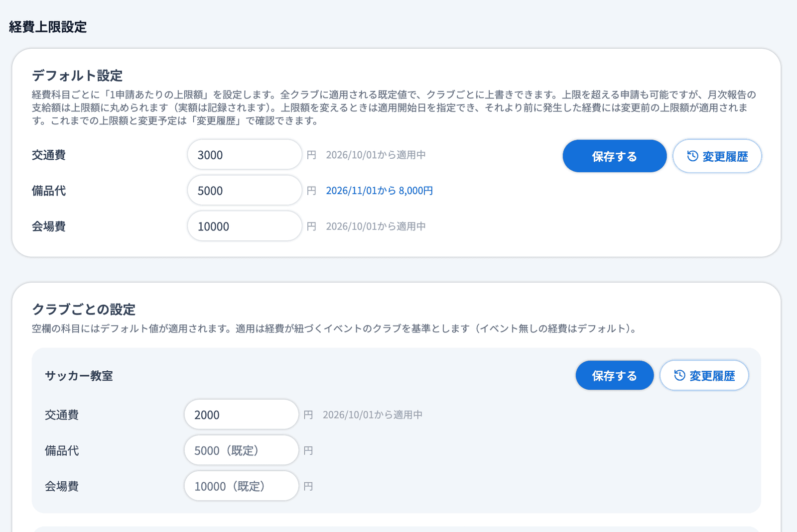The height and width of the screenshot is (532, 797).
Task: Click the 交通費 label under サッカー教室
Action: pos(62,415)
